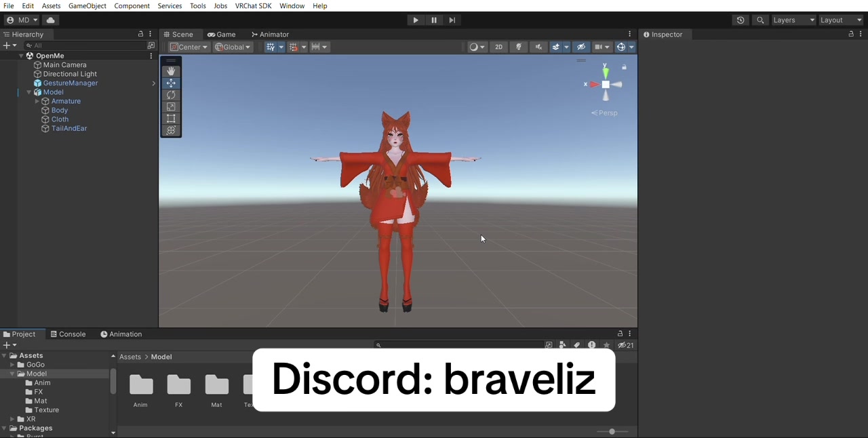Image resolution: width=868 pixels, height=438 pixels.
Task: Select the Hand view tool
Action: coord(171,71)
